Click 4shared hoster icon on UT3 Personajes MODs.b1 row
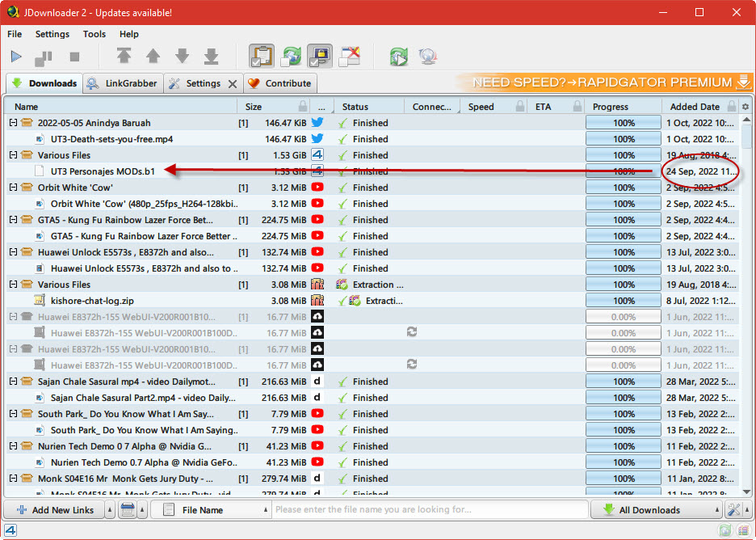This screenshot has width=756, height=540. [317, 171]
